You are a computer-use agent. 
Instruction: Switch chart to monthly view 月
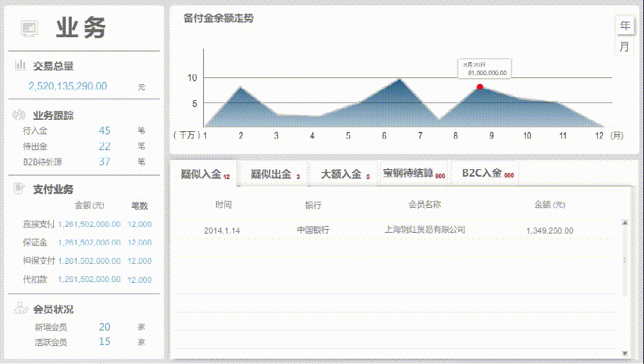(x=624, y=46)
